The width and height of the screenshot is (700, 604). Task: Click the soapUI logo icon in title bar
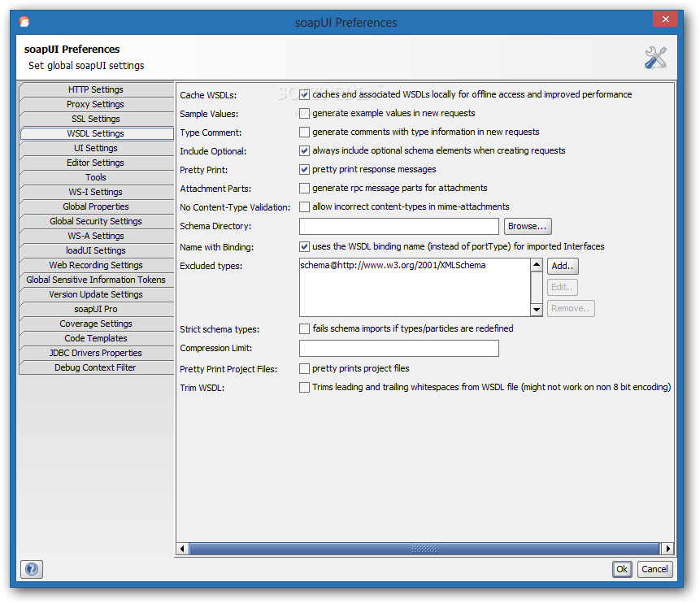(x=24, y=21)
